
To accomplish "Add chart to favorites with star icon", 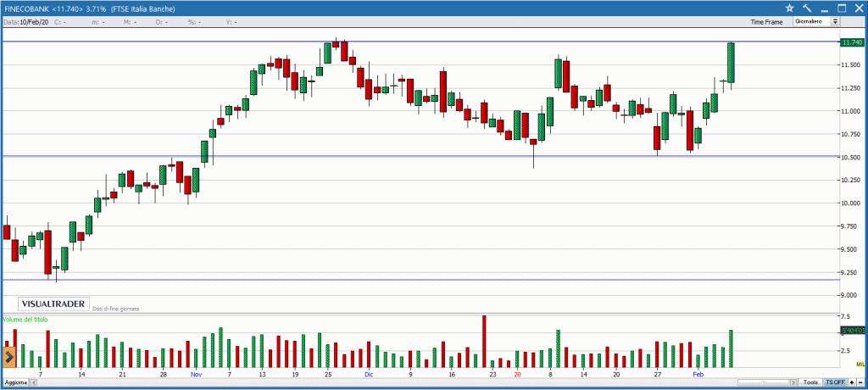I will coord(789,8).
